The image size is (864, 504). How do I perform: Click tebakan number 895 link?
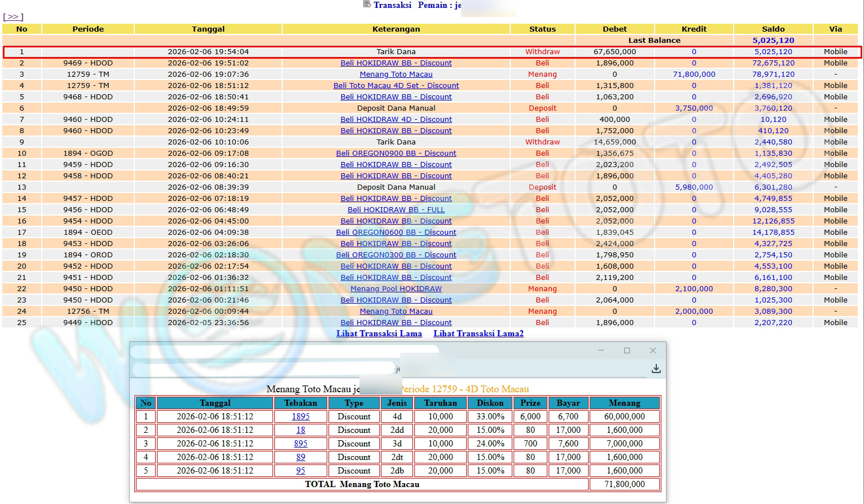300,444
